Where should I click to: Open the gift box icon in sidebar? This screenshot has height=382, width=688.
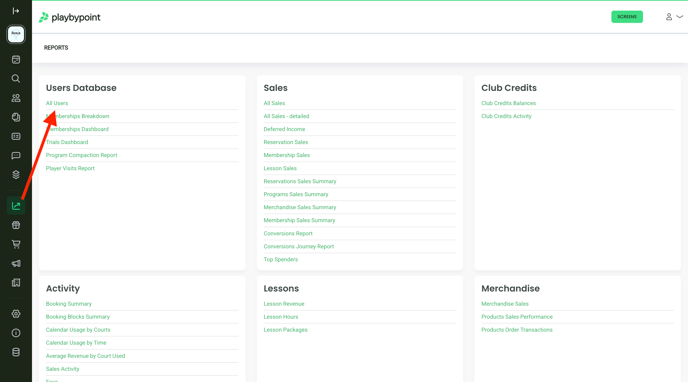coord(16,225)
